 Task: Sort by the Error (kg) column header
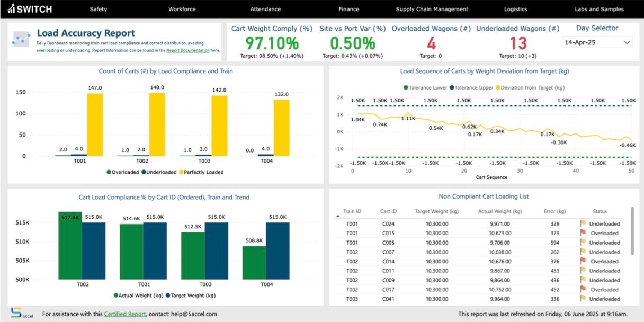(x=554, y=211)
